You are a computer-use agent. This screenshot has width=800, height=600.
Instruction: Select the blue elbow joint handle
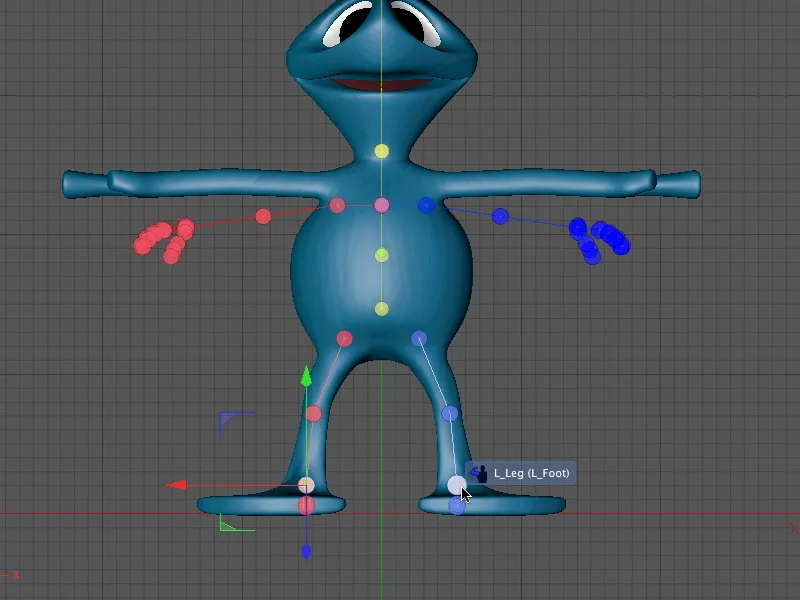[x=500, y=216]
